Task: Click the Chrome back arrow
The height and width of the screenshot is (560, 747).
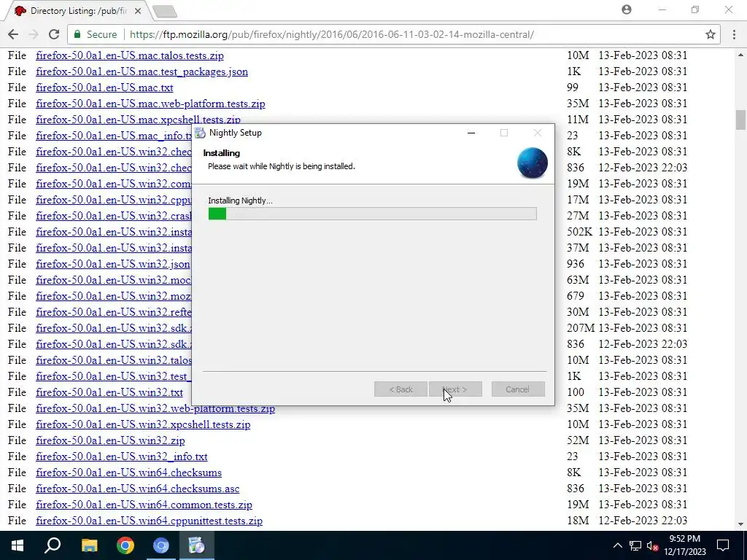Action: click(x=13, y=34)
